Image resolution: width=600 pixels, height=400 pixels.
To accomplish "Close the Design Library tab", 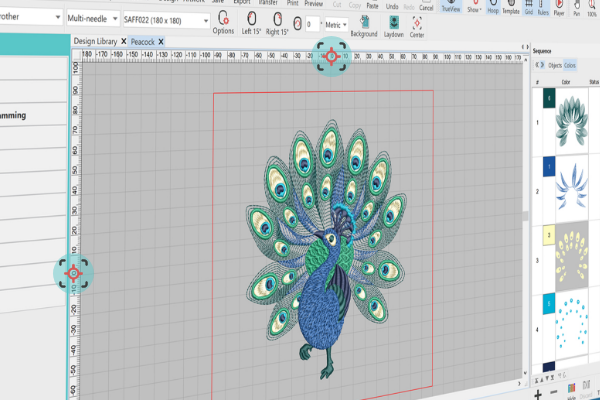I will click(x=124, y=41).
